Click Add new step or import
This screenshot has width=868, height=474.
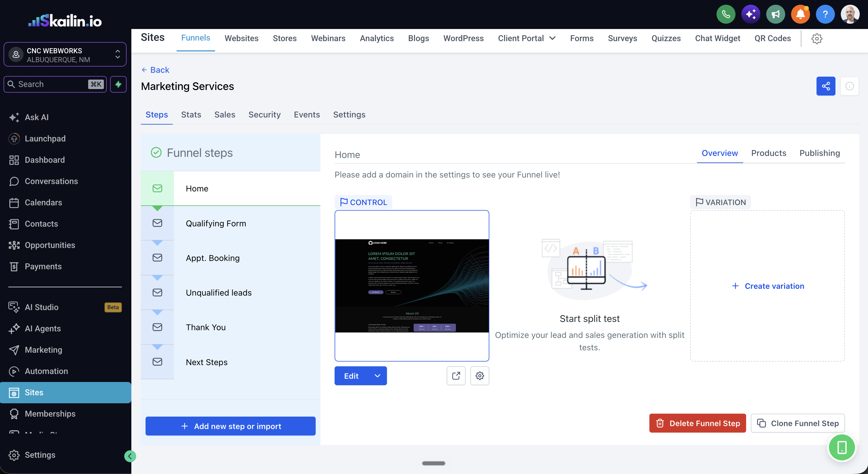[x=230, y=426]
